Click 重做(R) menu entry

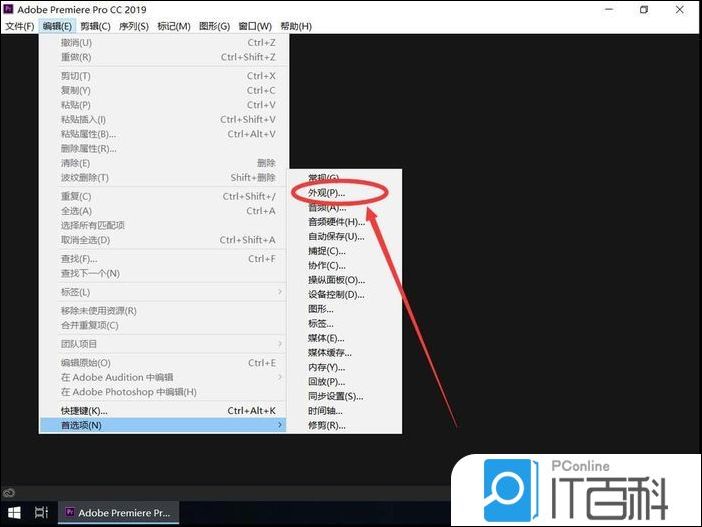[x=163, y=57]
